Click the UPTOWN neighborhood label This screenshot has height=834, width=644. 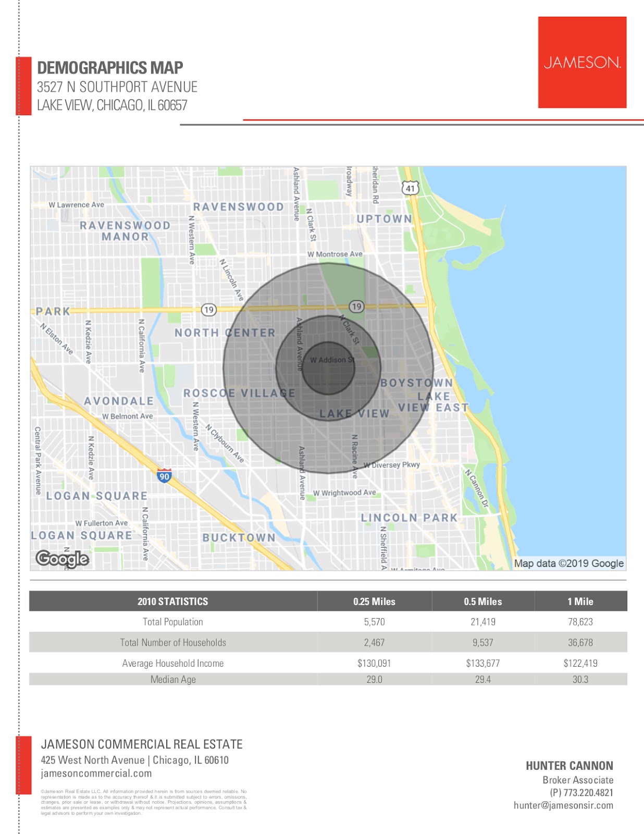[x=384, y=219]
